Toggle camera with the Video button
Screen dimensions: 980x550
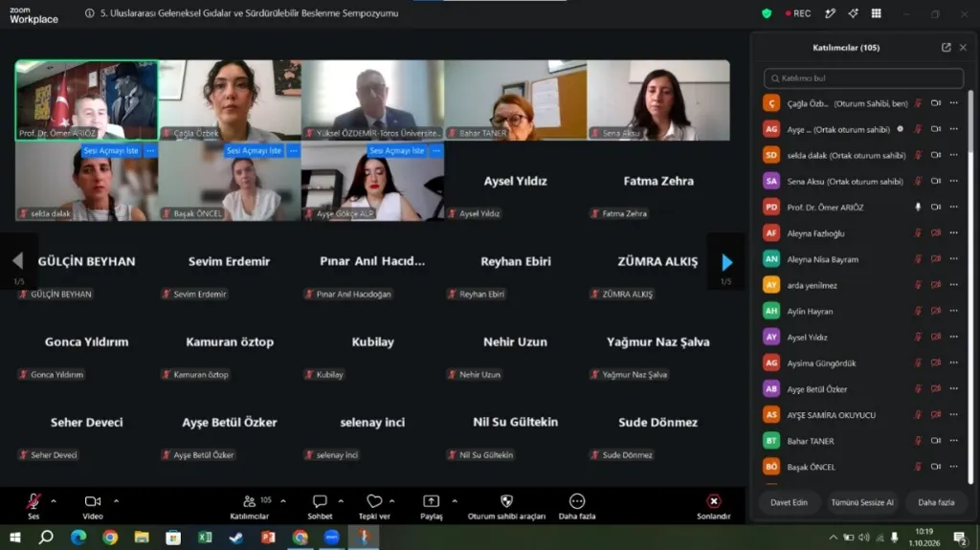(93, 506)
